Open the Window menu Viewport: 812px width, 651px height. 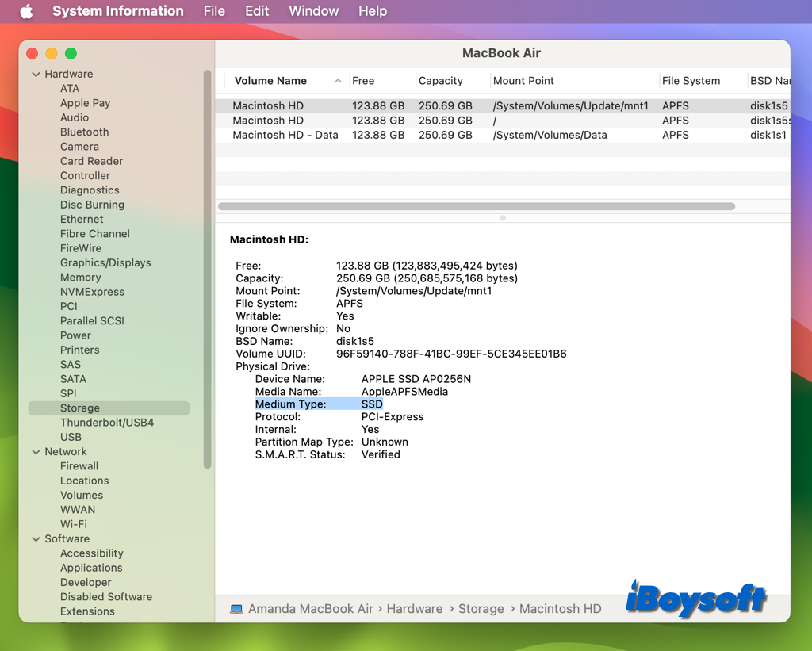(313, 11)
